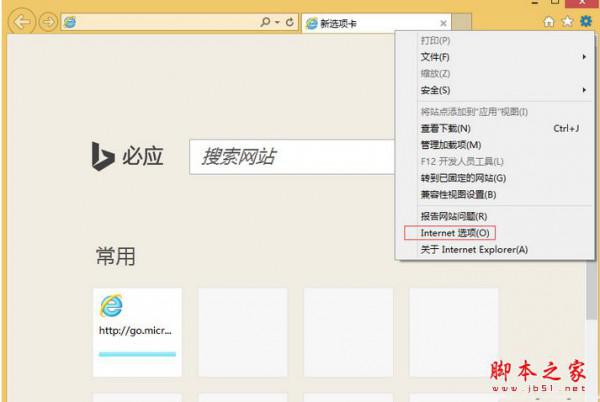600x402 pixels.
Task: Select F12 开发人员工具(L)
Action: 495,161
